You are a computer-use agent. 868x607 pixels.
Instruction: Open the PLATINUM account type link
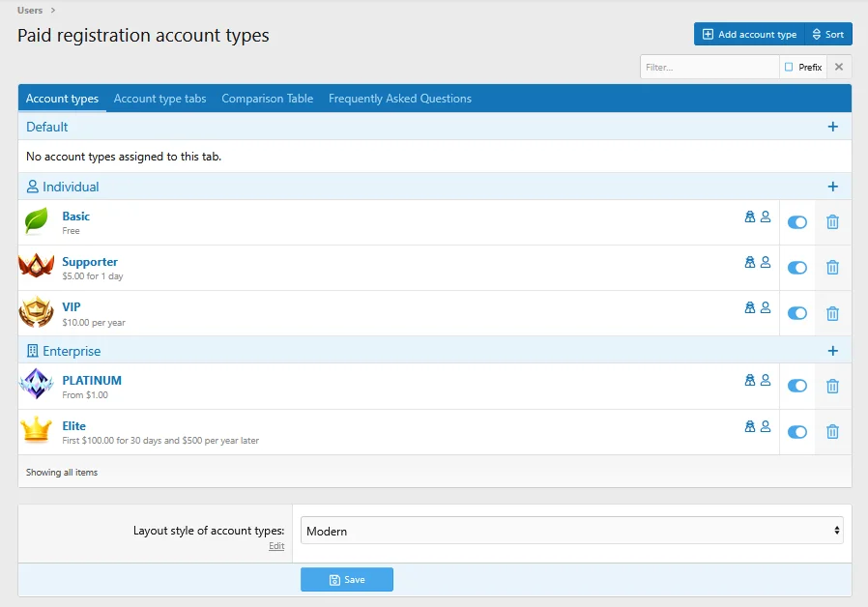(92, 381)
